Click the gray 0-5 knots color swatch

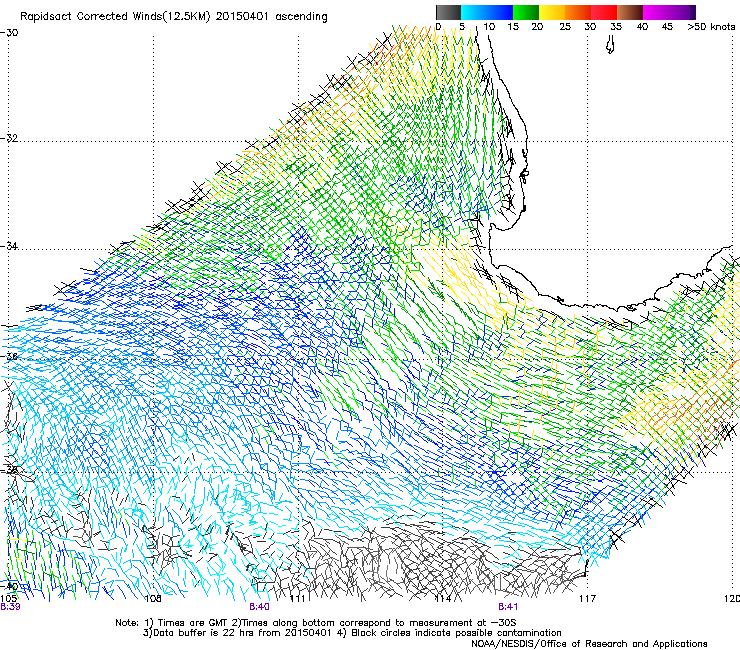click(448, 12)
